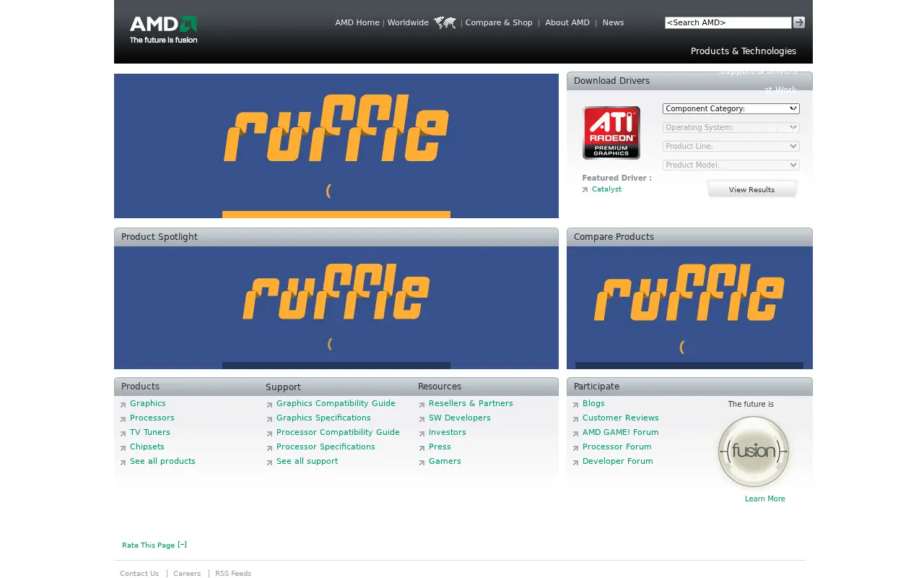Open the SW Developers link

pos(460,418)
